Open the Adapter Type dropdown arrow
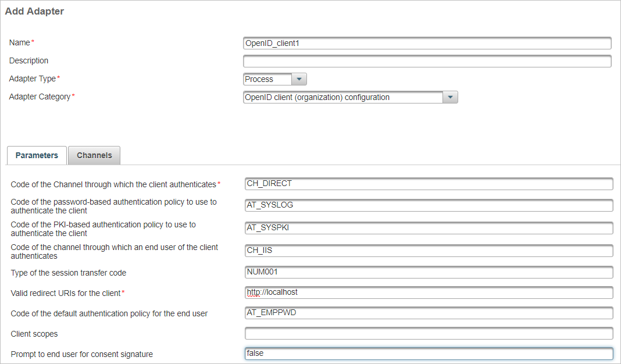The height and width of the screenshot is (364, 621). (299, 79)
